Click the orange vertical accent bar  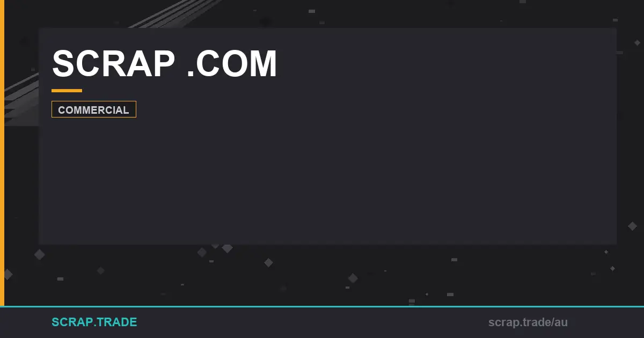(2, 153)
